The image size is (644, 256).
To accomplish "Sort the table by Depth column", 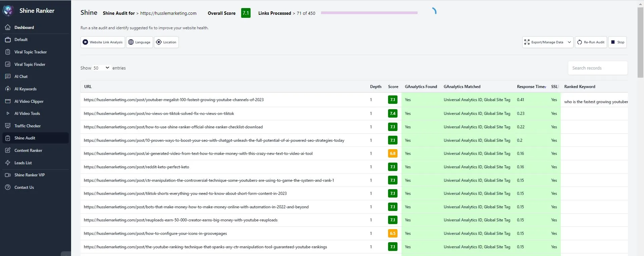I will tap(376, 87).
